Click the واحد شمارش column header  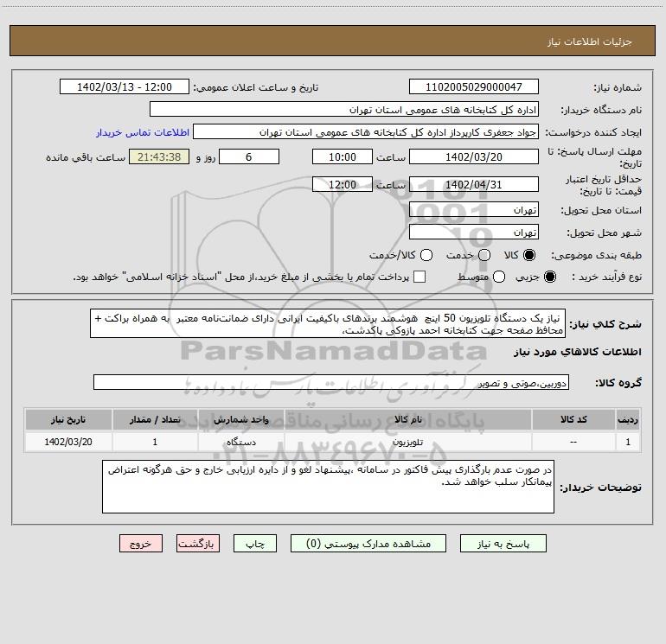240,419
